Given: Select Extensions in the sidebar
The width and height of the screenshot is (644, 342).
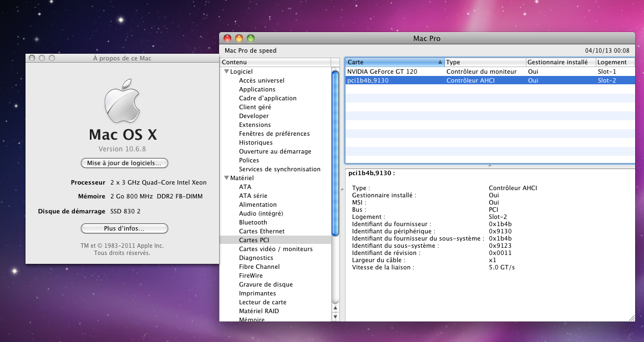Looking at the screenshot, I should 255,125.
